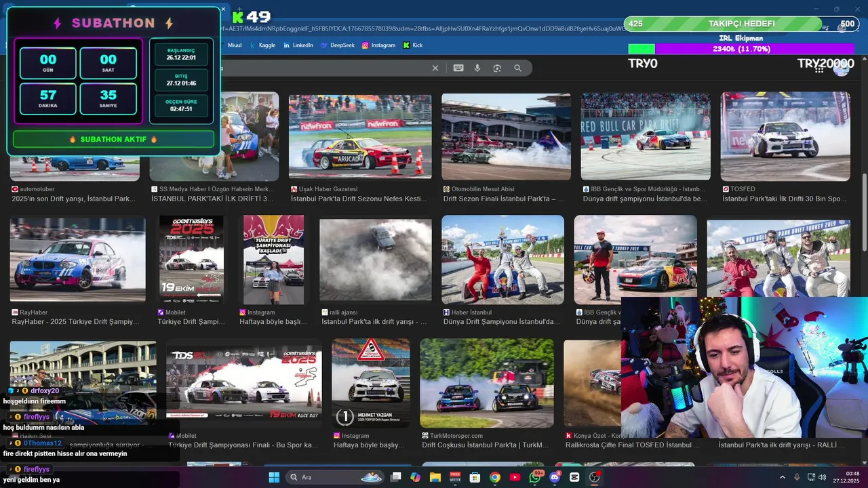Click the BİTİŞ 27.12 01:46 box

[181, 79]
